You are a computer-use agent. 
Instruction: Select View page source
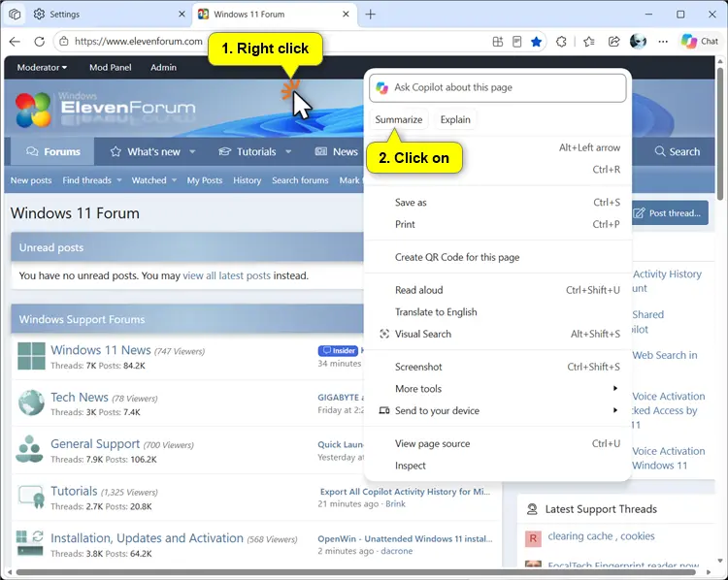click(498, 443)
